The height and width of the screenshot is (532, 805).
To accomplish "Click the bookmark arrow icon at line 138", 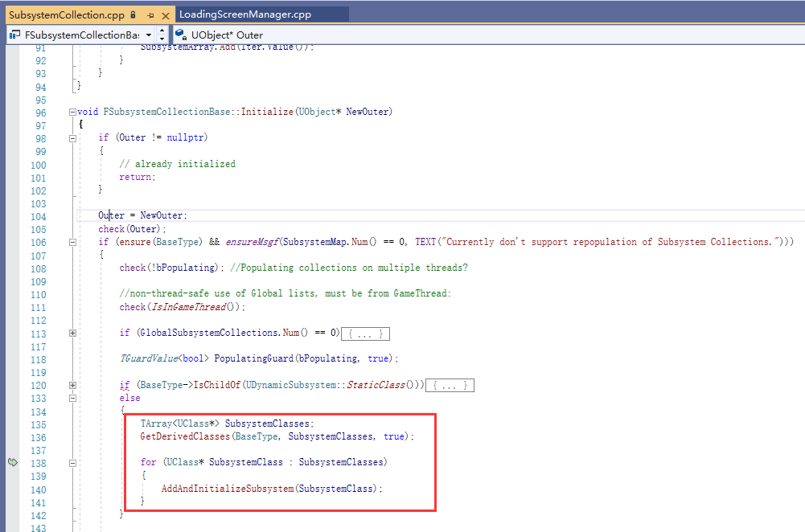I will (x=13, y=462).
